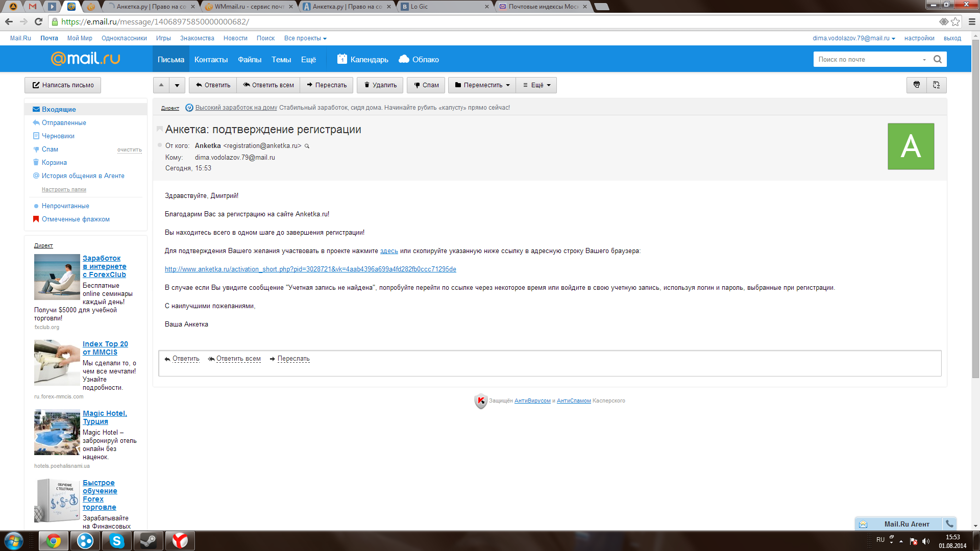Find all emails from this sender icon
This screenshot has width=980, height=551.
(307, 146)
